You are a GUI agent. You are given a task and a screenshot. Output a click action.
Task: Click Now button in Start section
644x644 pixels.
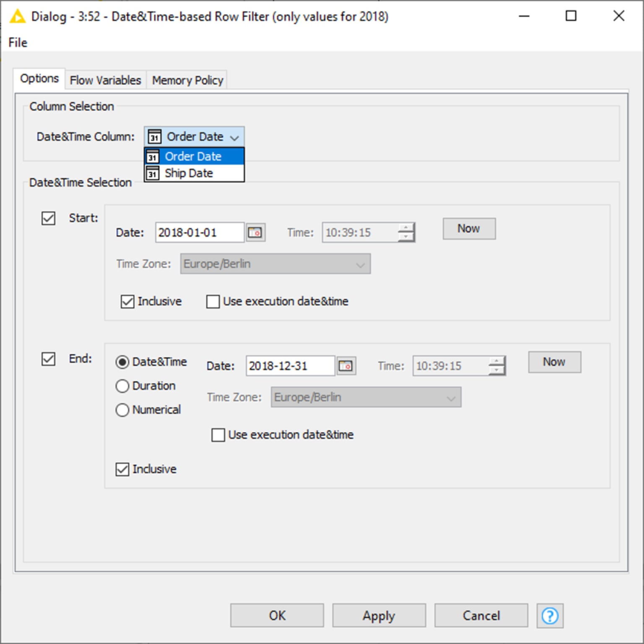coord(469,229)
